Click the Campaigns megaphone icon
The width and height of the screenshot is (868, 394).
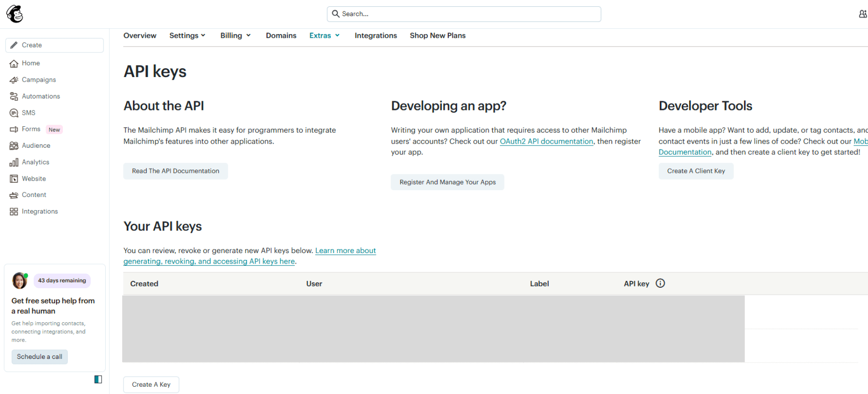point(14,80)
